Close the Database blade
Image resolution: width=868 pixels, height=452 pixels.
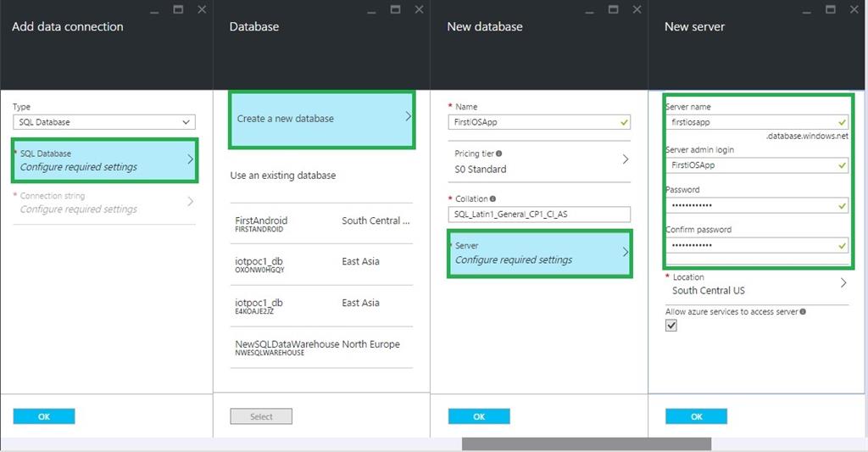[x=419, y=9]
